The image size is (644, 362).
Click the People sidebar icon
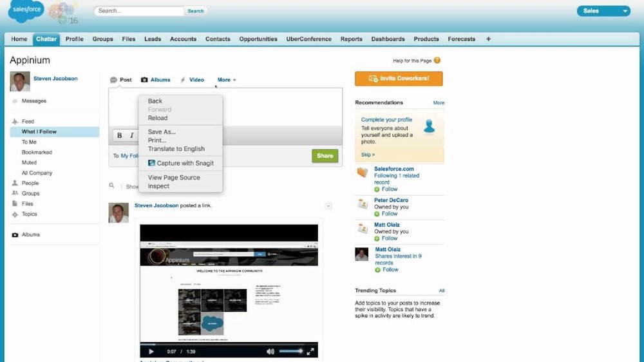pos(15,183)
